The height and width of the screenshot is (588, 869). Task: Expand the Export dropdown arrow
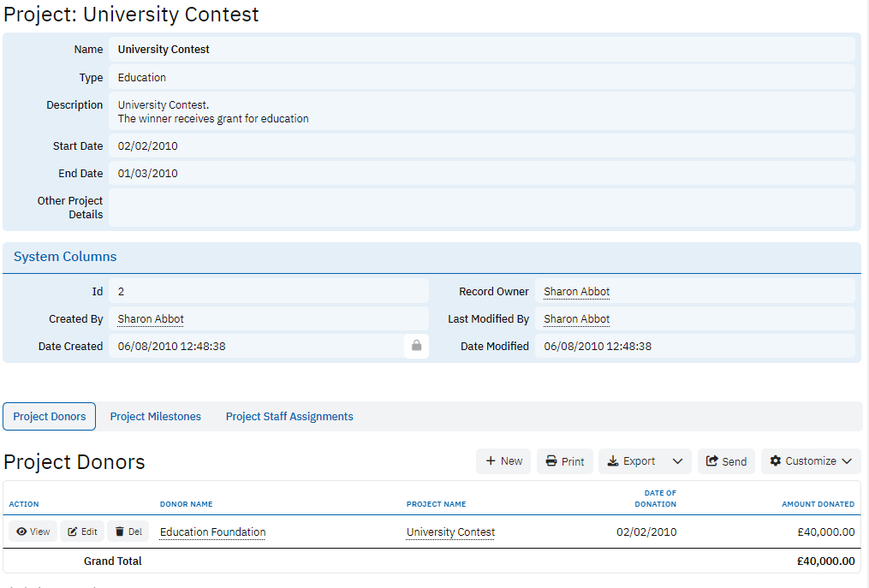(x=677, y=461)
